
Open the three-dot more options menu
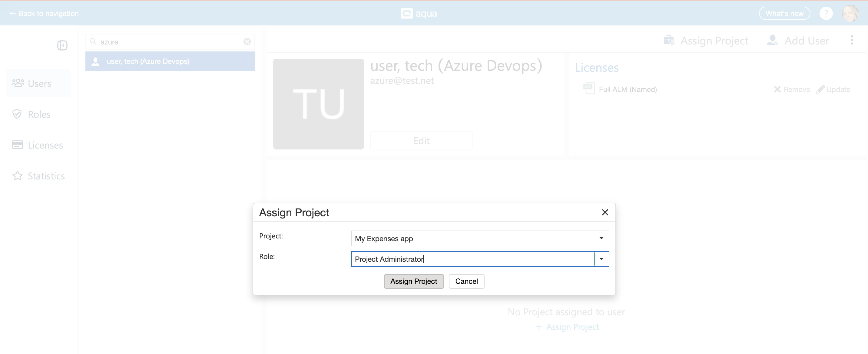pyautogui.click(x=851, y=40)
